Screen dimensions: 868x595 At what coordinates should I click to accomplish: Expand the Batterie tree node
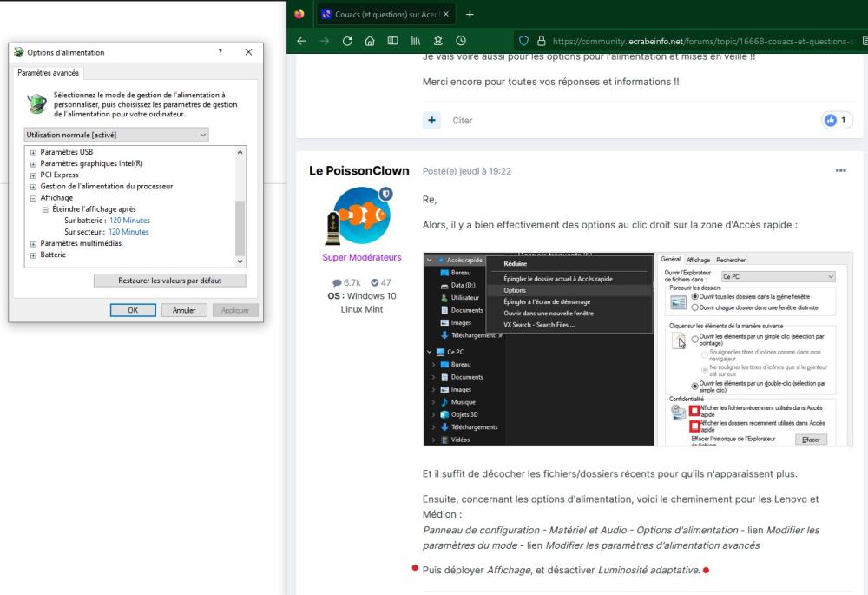(x=33, y=255)
